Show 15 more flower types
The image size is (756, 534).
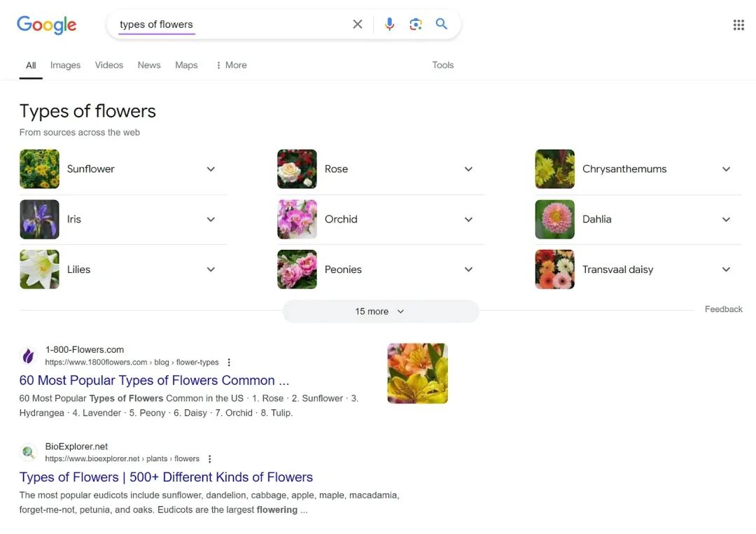(380, 311)
